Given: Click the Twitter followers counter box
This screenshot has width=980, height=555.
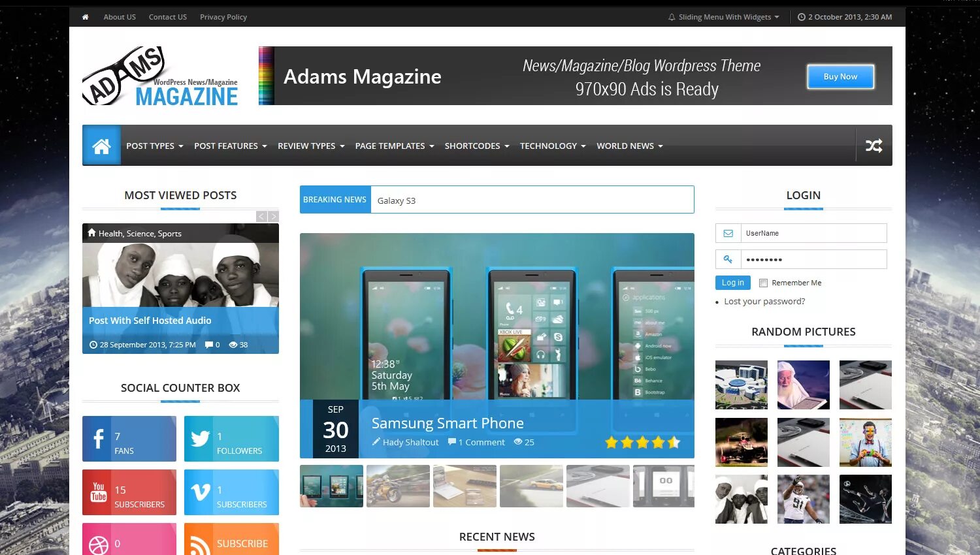Looking at the screenshot, I should 231,439.
